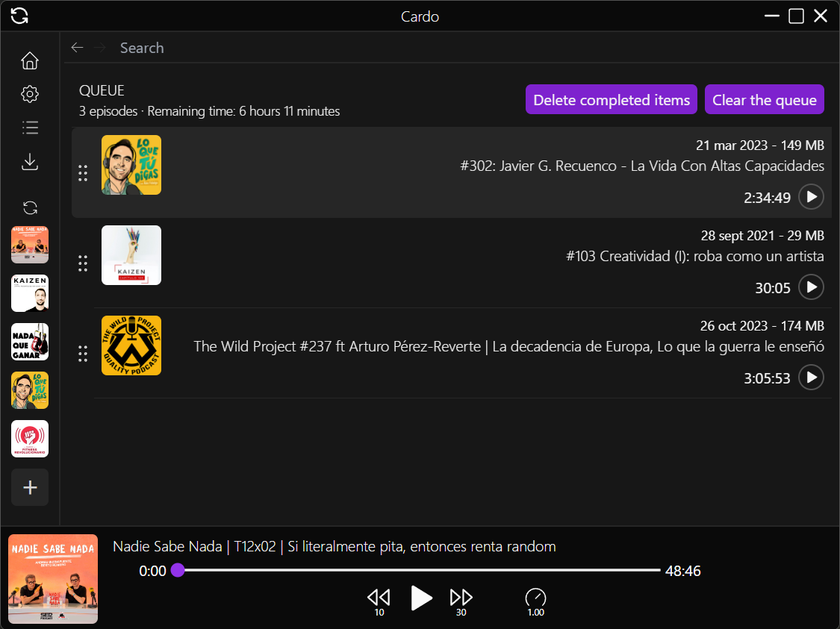
Task: Click '26 oct 2023 - 174 MB' text
Action: pyautogui.click(x=762, y=326)
